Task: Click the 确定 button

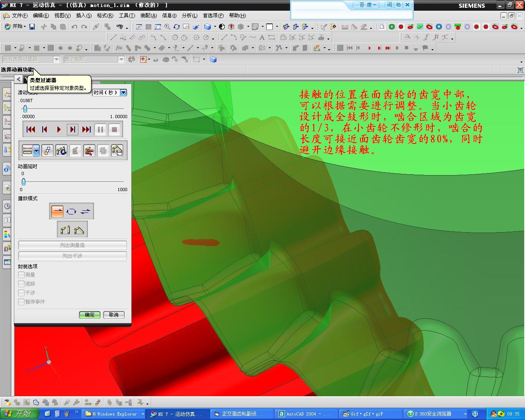Action: tap(90, 315)
